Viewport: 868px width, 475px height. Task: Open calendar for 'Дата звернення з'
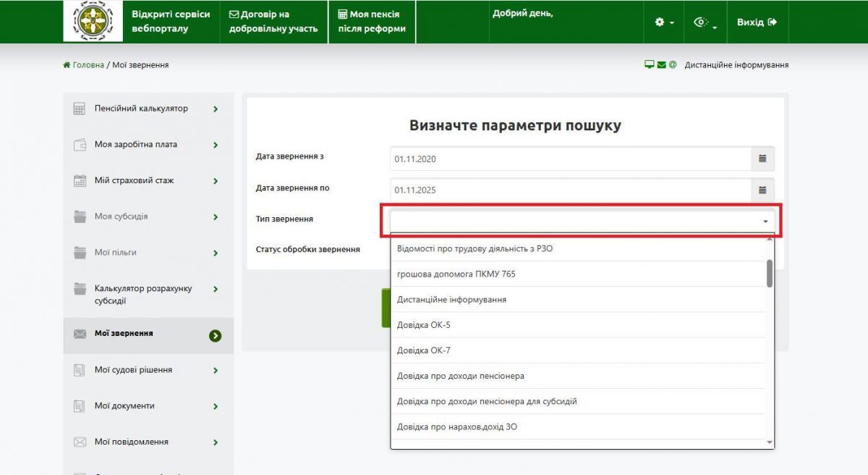(762, 159)
